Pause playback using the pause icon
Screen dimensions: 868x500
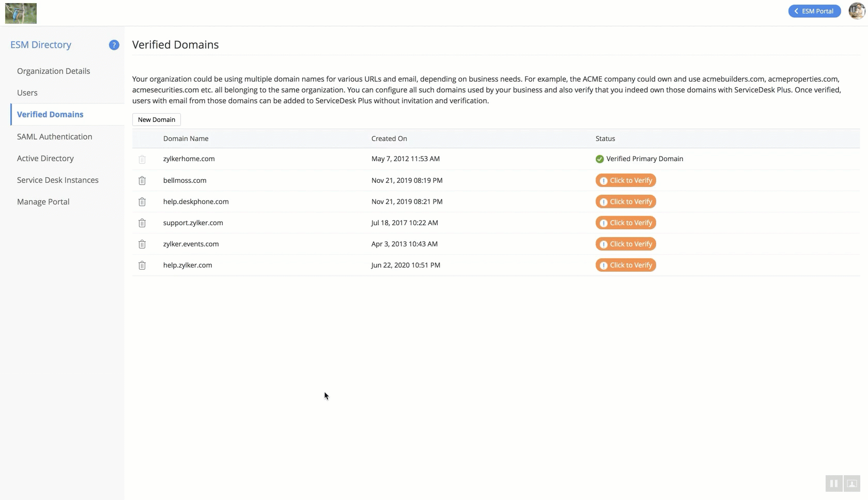(x=833, y=483)
